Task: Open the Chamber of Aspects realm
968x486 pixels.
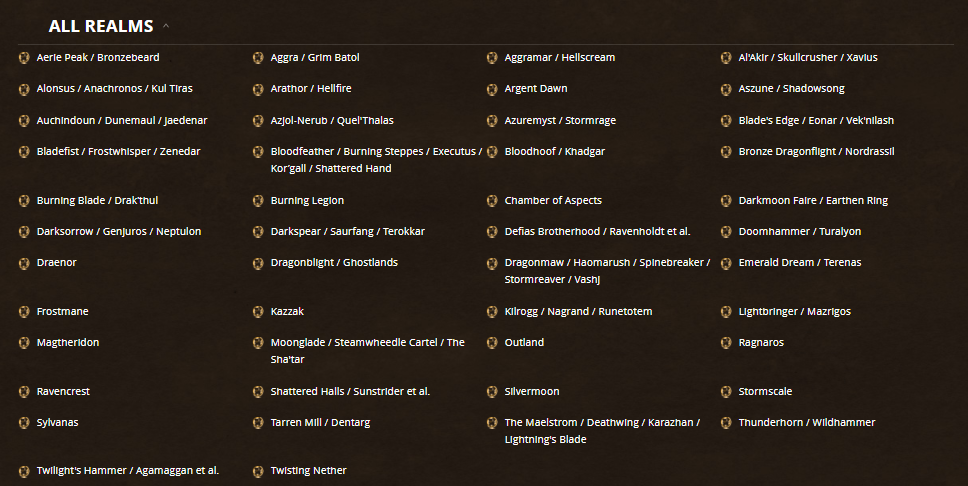Action: (x=553, y=201)
